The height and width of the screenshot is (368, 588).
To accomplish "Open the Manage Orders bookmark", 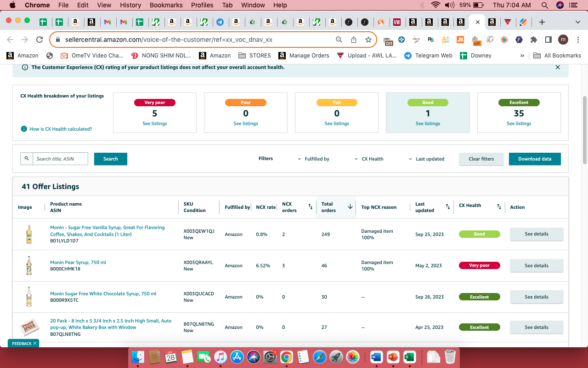I will (x=304, y=55).
